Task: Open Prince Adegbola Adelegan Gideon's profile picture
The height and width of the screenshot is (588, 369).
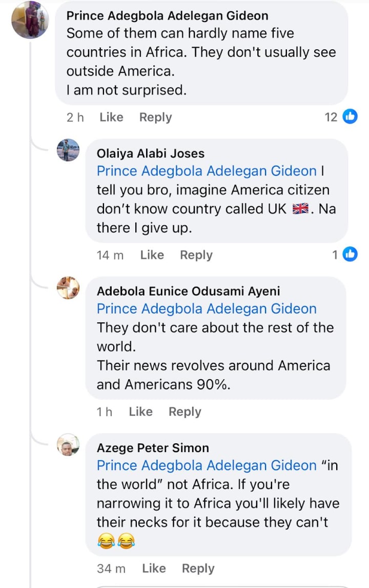Action: pos(31,20)
